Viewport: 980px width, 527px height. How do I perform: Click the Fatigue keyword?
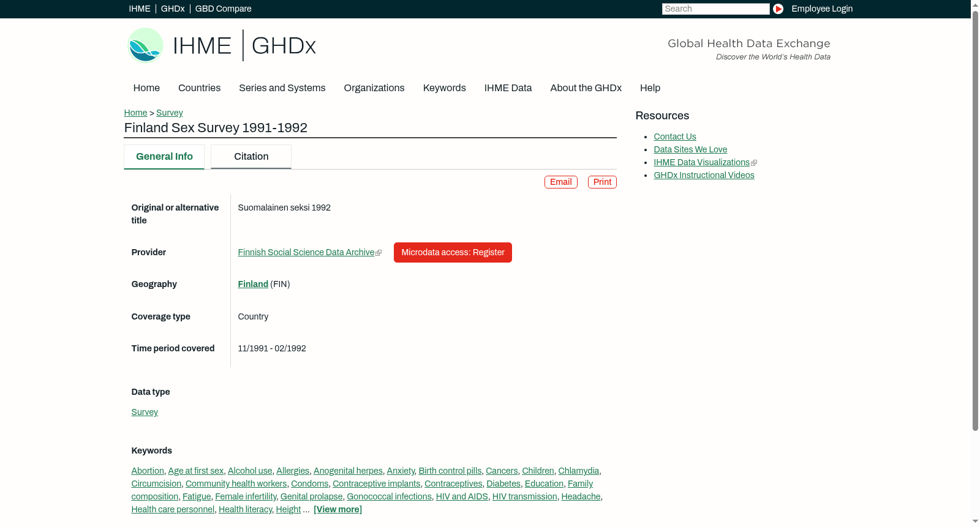pos(197,496)
